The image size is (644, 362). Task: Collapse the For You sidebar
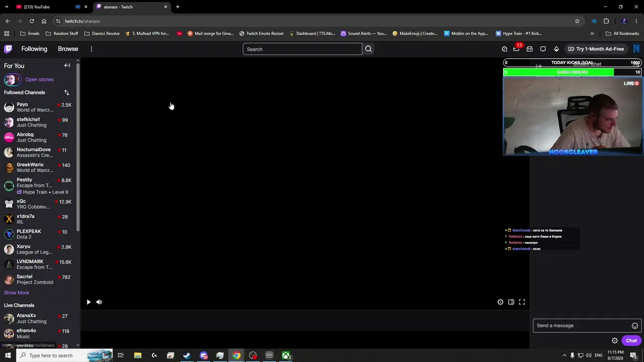[x=67, y=65]
